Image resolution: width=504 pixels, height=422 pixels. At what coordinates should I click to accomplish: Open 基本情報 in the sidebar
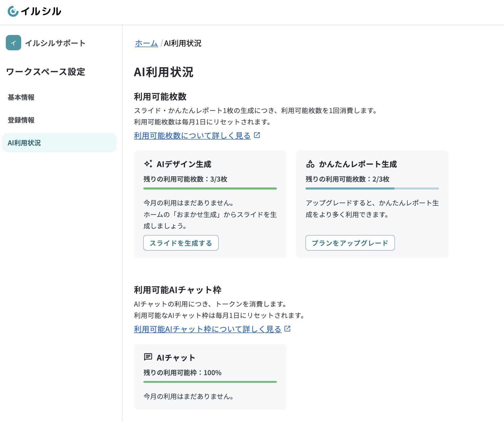(x=21, y=97)
